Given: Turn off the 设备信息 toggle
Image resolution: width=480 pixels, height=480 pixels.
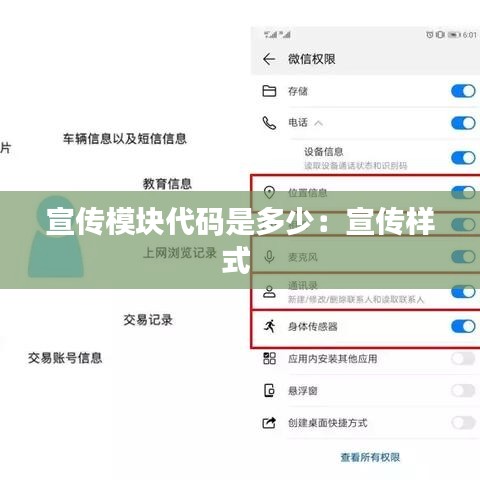Looking at the screenshot, I should 463,158.
